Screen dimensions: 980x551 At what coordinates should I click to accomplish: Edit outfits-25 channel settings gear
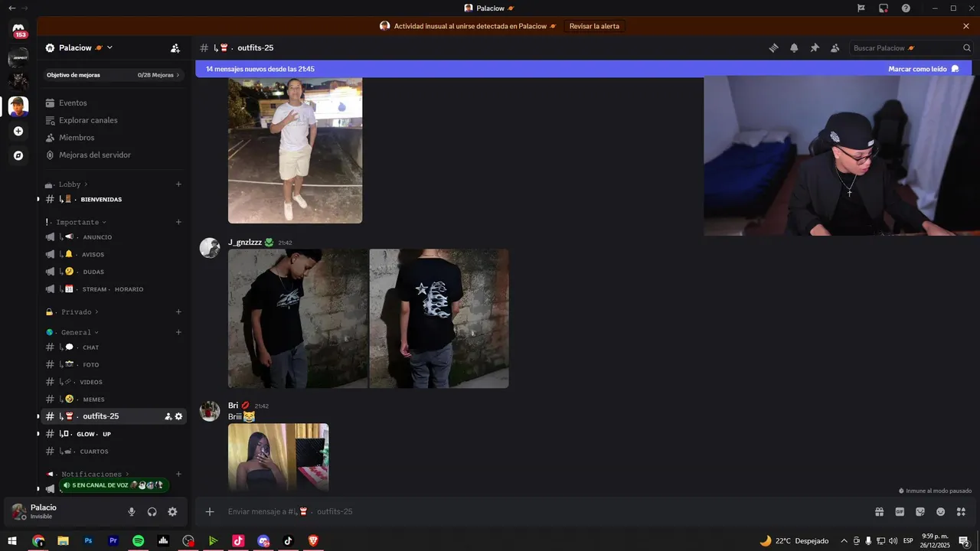coord(178,416)
